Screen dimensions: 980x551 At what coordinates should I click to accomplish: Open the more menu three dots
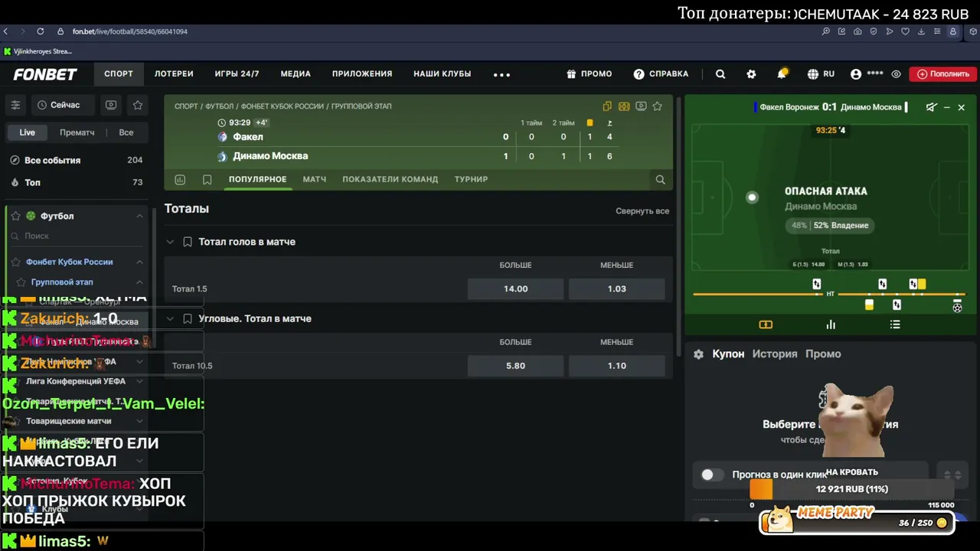501,74
